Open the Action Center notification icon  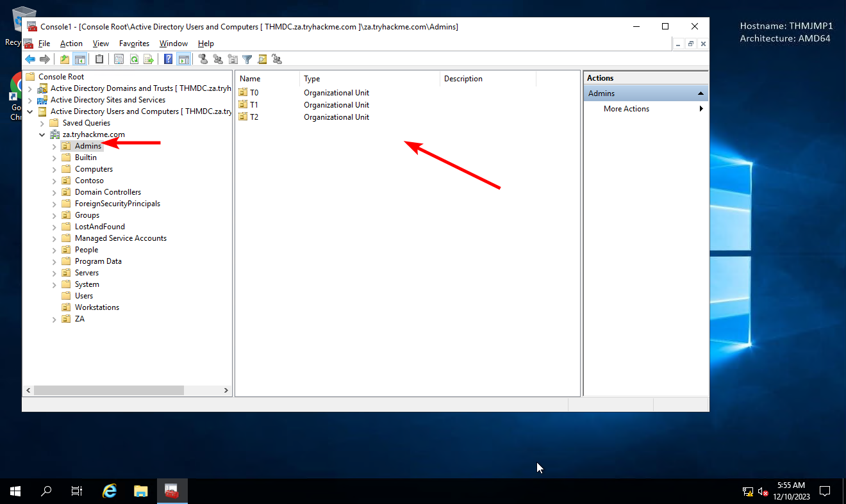click(x=825, y=491)
